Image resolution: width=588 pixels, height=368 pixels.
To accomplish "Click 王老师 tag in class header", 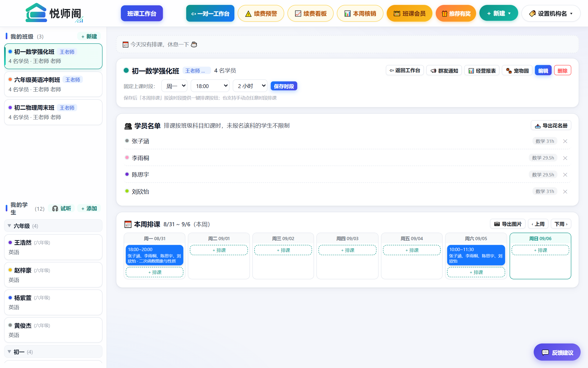I will click(197, 71).
